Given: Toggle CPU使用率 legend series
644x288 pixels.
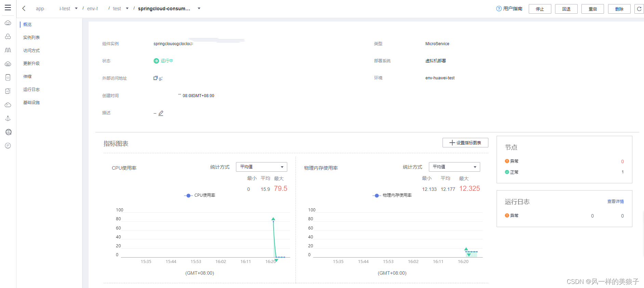Looking at the screenshot, I should [200, 195].
